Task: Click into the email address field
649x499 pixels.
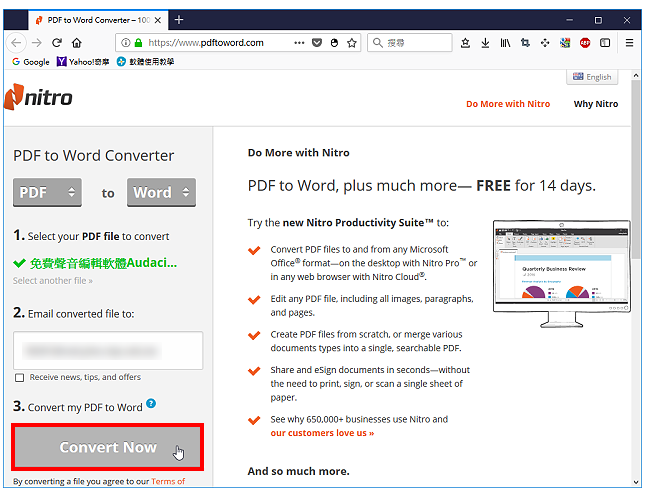Action: [108, 350]
